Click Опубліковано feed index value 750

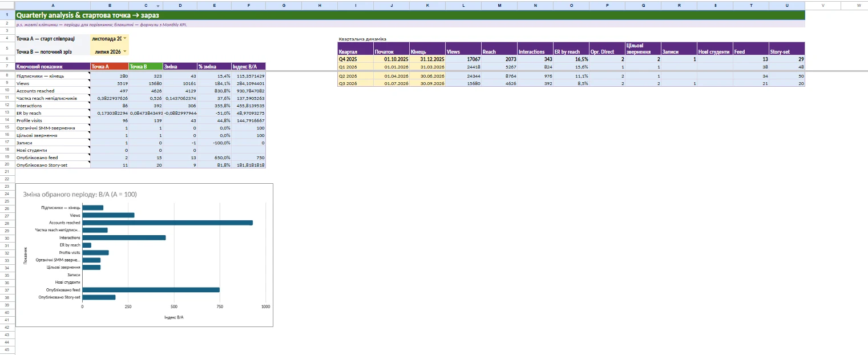(x=248, y=157)
